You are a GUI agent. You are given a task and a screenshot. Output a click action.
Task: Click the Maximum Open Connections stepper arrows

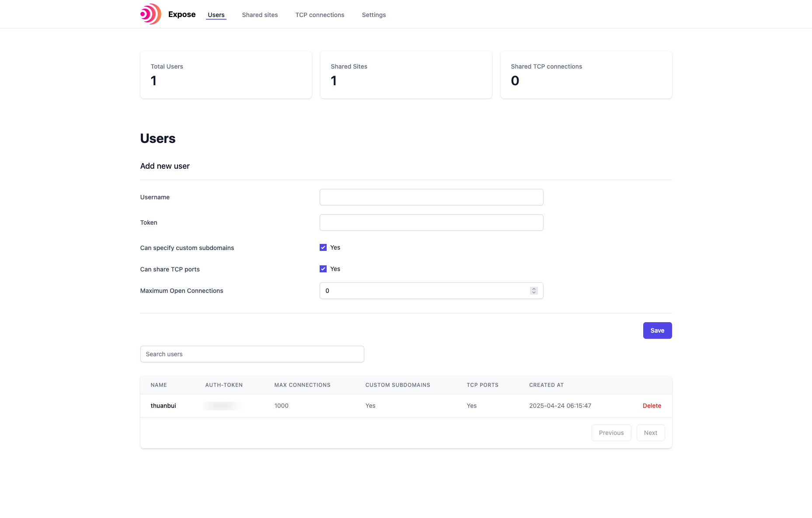click(533, 291)
